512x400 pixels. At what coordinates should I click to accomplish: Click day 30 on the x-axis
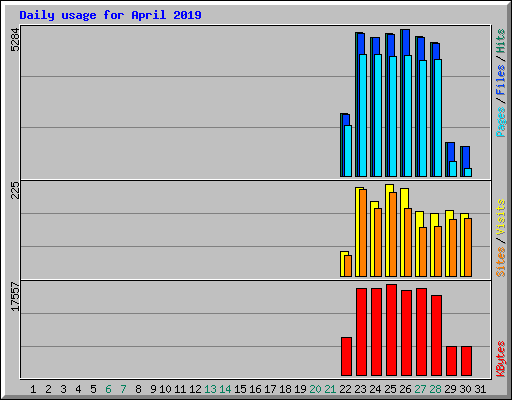(465, 389)
